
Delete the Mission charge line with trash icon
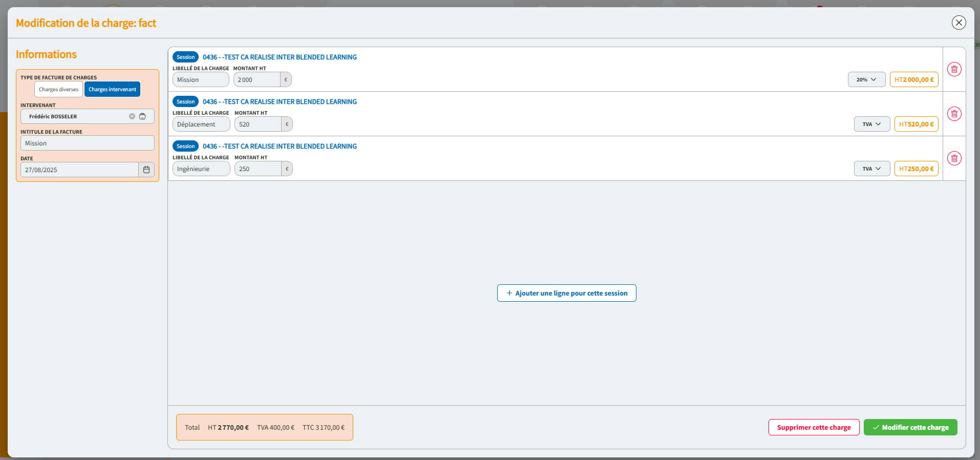coord(954,69)
